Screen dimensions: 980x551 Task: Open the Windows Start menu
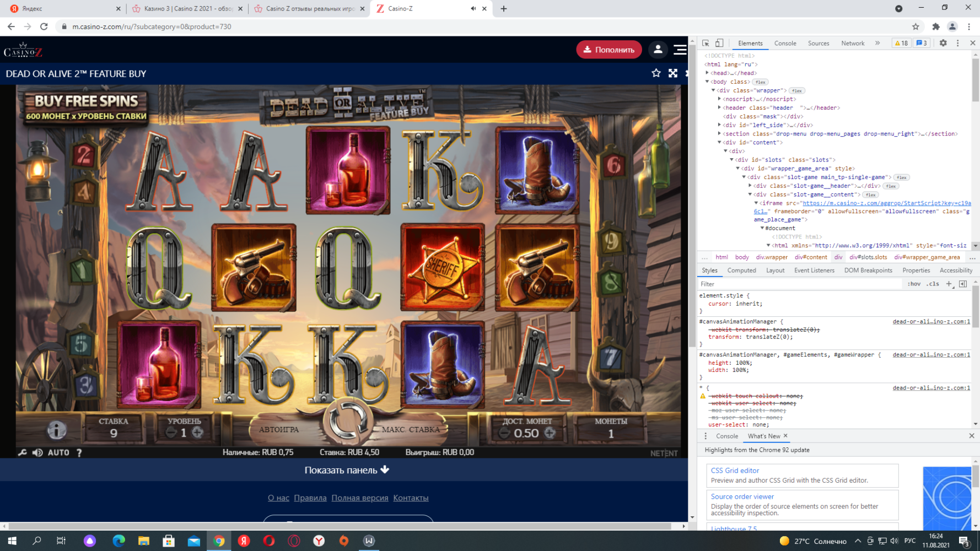pos(12,541)
